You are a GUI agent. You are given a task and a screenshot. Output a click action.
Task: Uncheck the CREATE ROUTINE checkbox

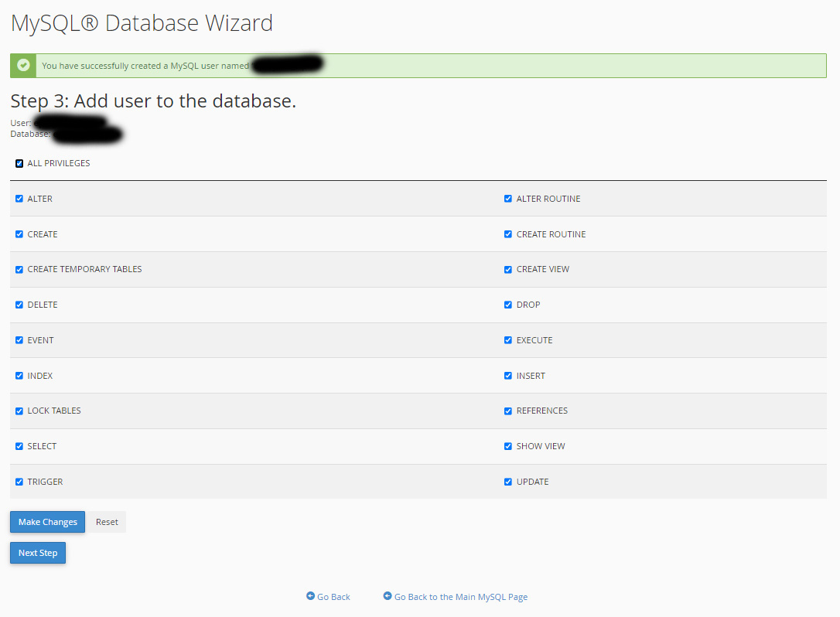pos(508,234)
